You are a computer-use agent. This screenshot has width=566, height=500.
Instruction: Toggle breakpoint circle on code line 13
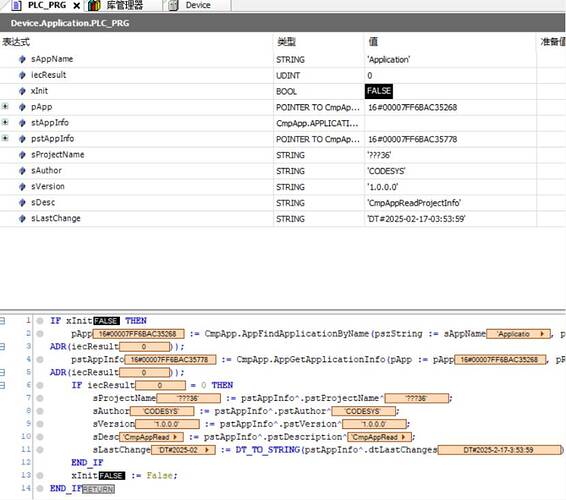pyautogui.click(x=40, y=475)
